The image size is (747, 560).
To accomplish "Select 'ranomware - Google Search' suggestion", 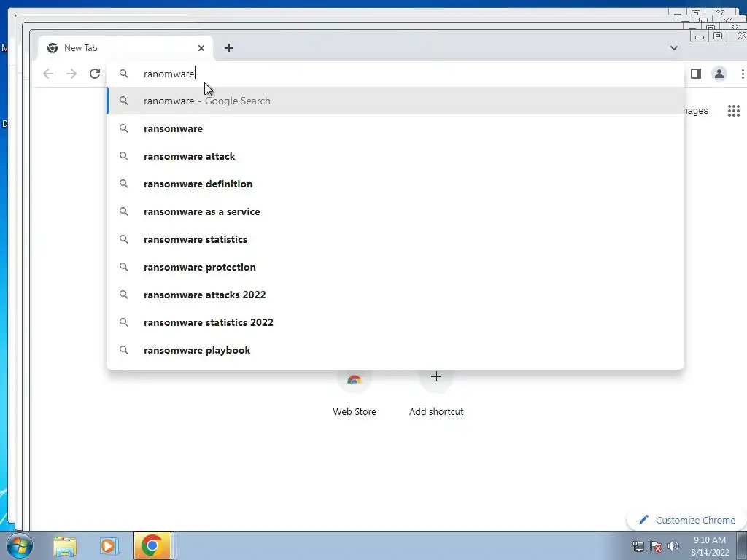I will pyautogui.click(x=395, y=101).
